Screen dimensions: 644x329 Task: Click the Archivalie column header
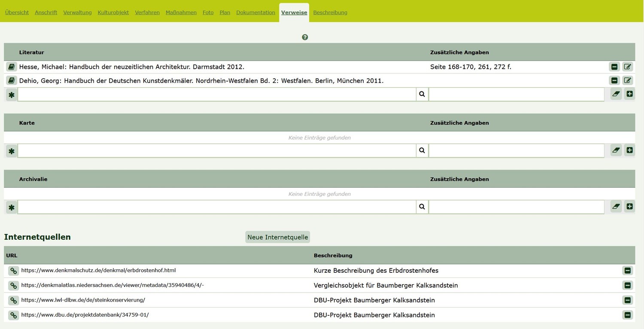pos(33,179)
